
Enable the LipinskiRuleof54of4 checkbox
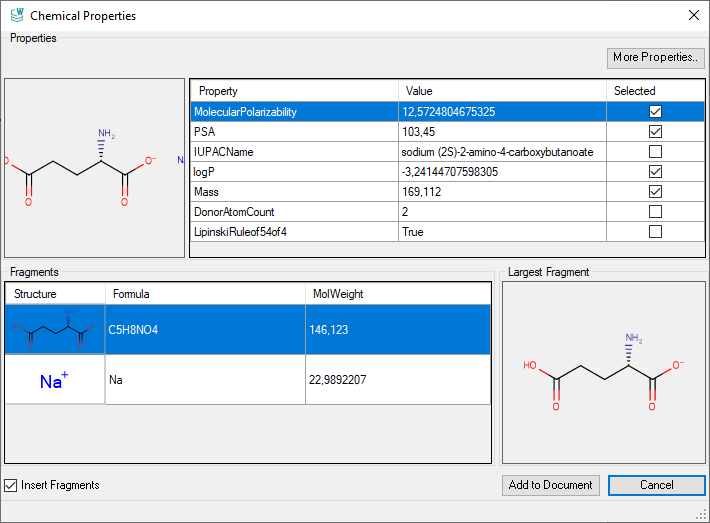point(656,232)
